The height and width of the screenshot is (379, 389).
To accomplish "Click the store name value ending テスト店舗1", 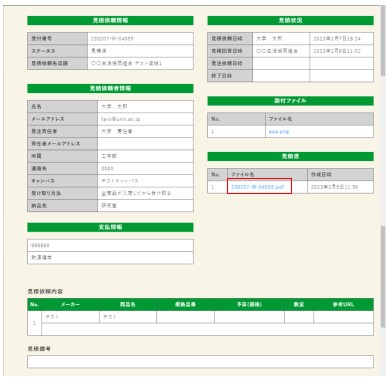I will (126, 63).
